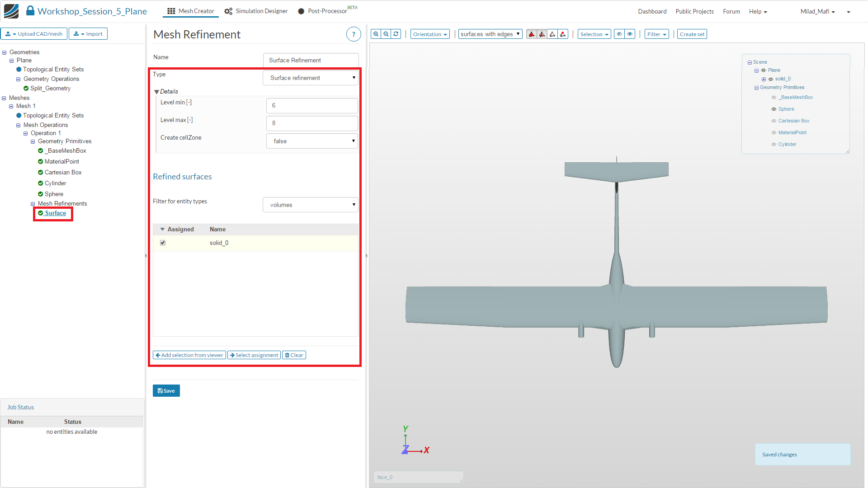Select the volume pick mode tetrahedron icon
The height and width of the screenshot is (488, 868).
(532, 34)
